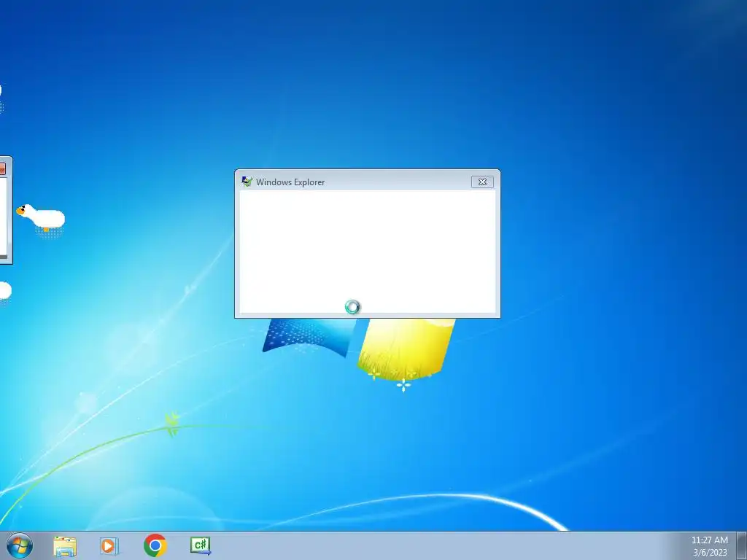The height and width of the screenshot is (560, 747).
Task: Click the Show desktop strip at taskbar end
Action: pyautogui.click(x=742, y=545)
